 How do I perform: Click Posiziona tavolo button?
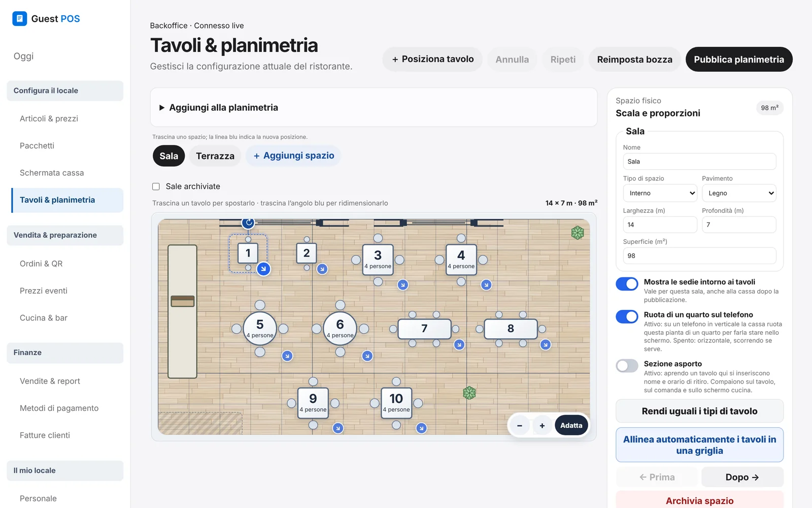[x=432, y=59]
